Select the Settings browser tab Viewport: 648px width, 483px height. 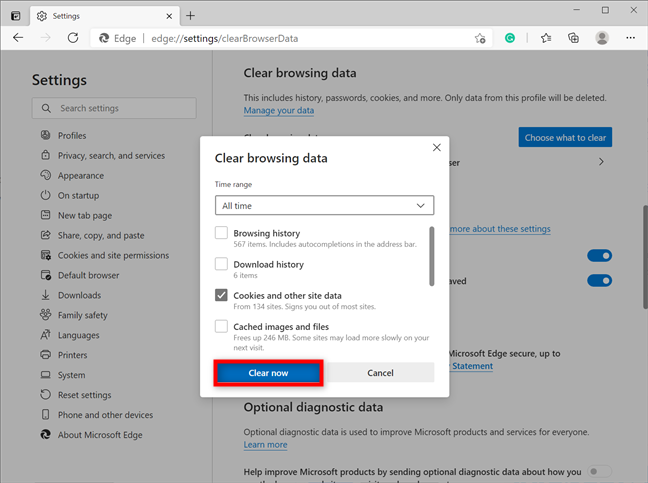105,16
